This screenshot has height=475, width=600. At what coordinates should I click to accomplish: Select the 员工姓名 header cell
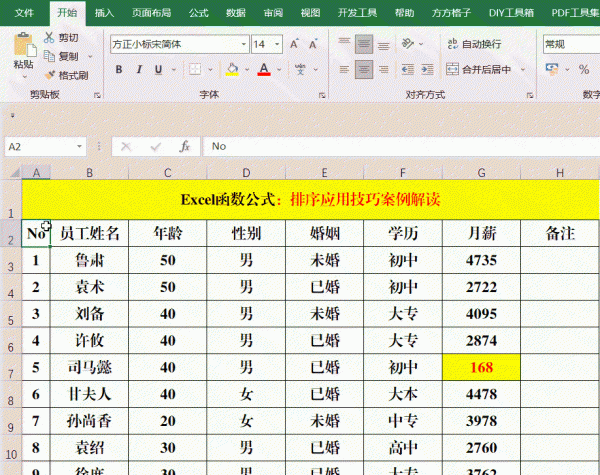click(90, 233)
